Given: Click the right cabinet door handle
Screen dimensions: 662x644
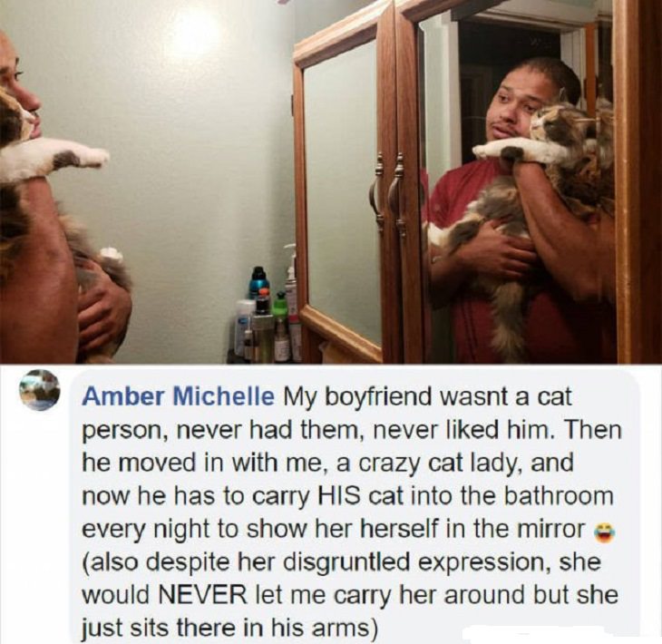Looking at the screenshot, I should click(x=397, y=192).
